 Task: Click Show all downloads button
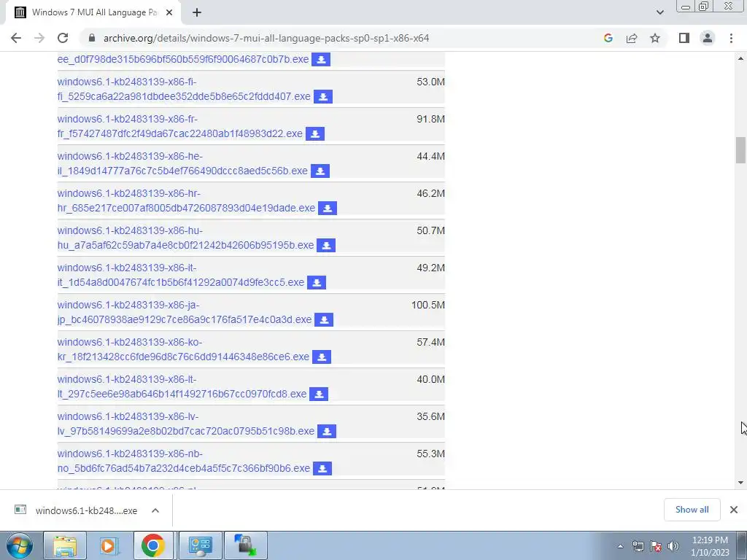coord(692,510)
